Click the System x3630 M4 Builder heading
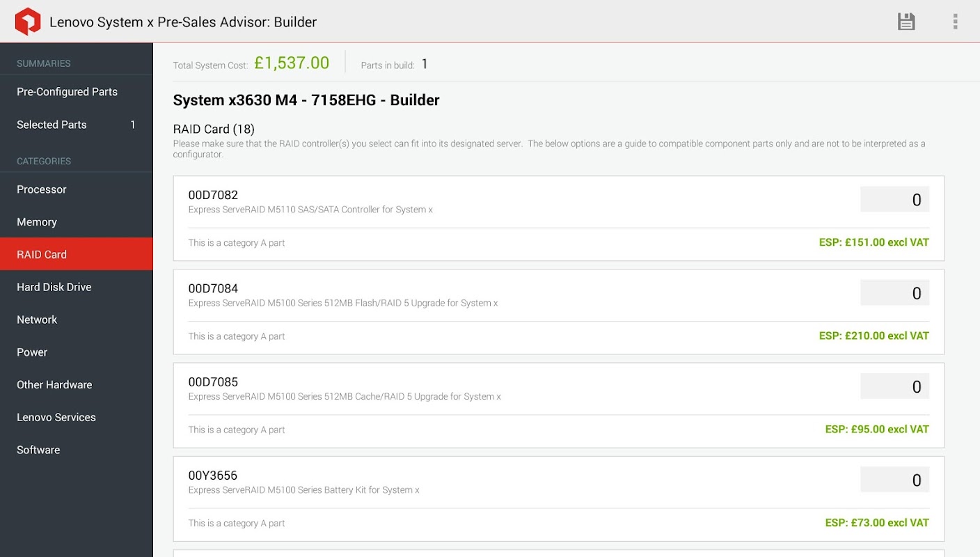This screenshot has width=980, height=557. pyautogui.click(x=306, y=100)
